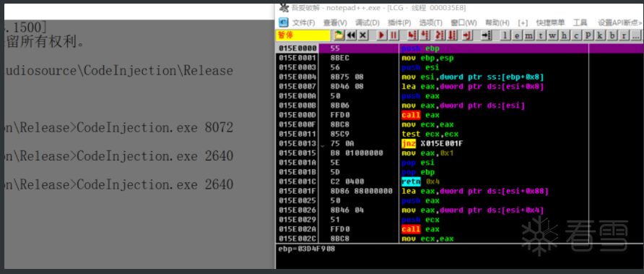Click the Open file toolbar icon
Image resolution: width=644 pixels, height=274 pixels.
pos(339,35)
